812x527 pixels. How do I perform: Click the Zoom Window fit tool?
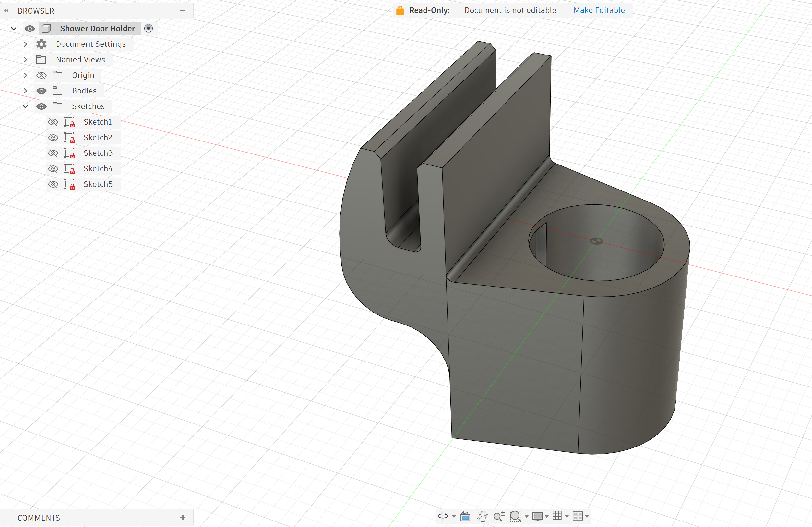click(x=516, y=516)
